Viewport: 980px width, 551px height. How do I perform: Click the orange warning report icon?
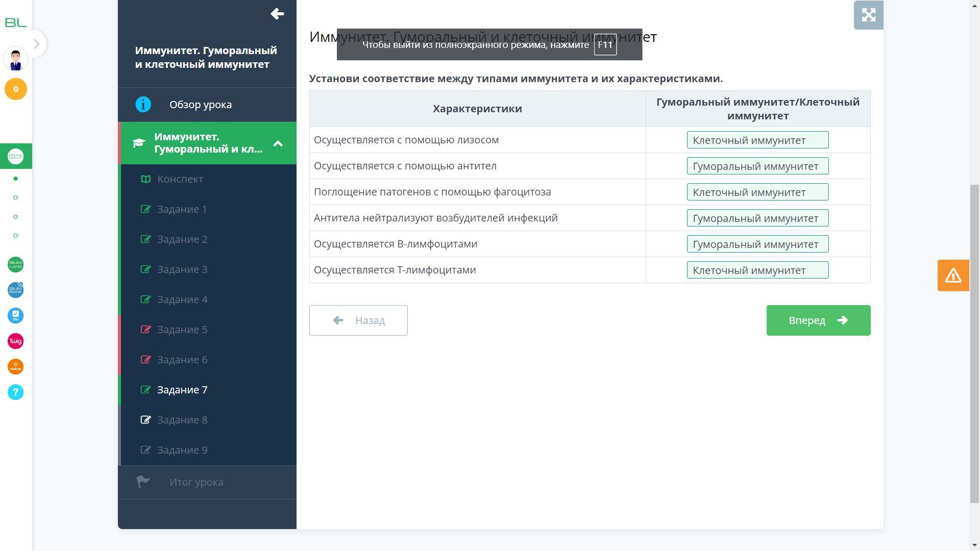pos(953,275)
